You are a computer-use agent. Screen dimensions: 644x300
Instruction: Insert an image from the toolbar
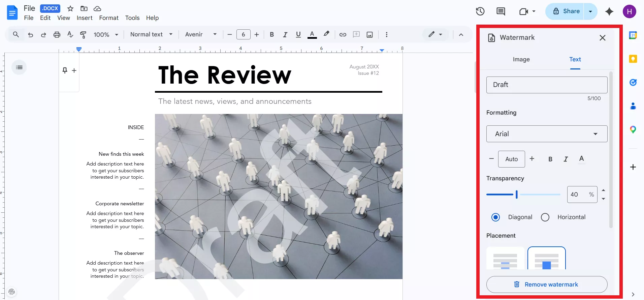tap(369, 34)
